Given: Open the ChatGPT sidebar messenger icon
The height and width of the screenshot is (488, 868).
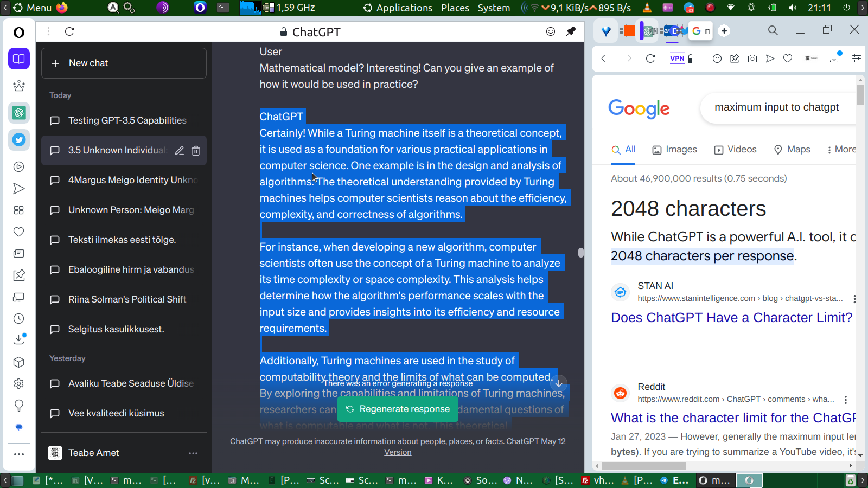Looking at the screenshot, I should (19, 113).
